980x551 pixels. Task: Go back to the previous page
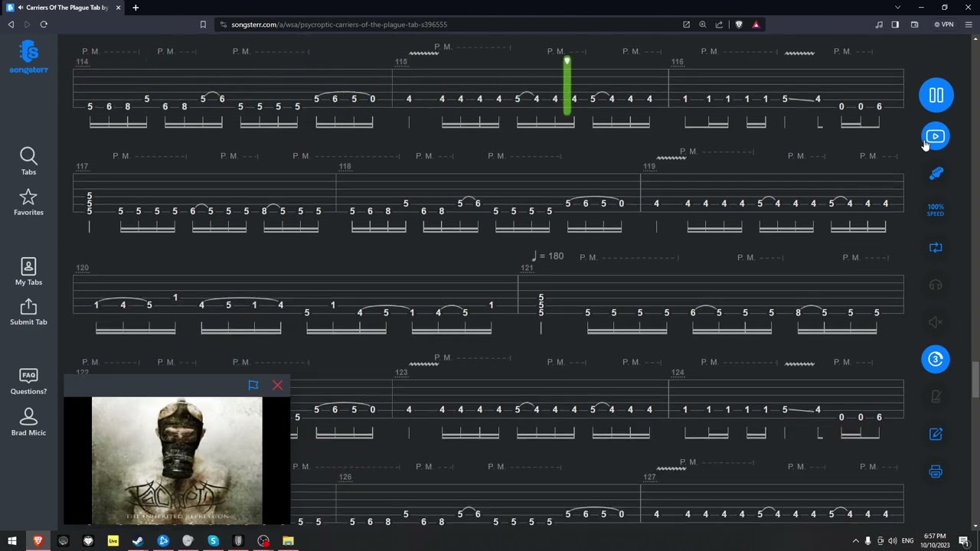pos(11,24)
